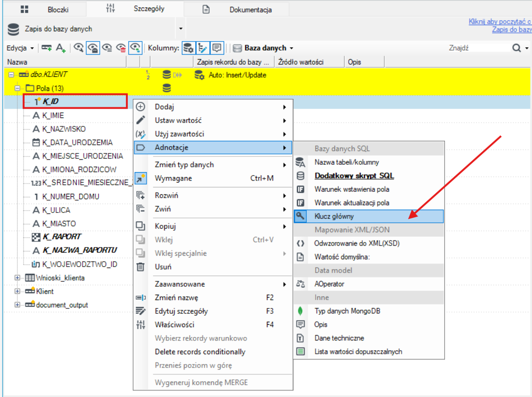
Task: Click the Znajdź search input field
Action: [478, 48]
